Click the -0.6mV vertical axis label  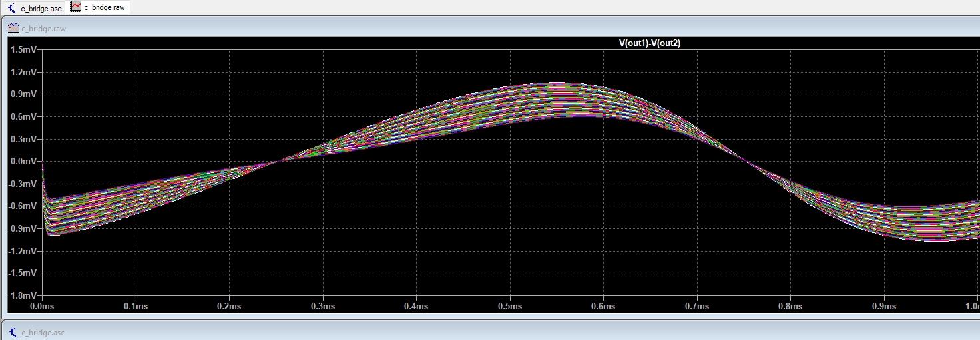tap(22, 206)
